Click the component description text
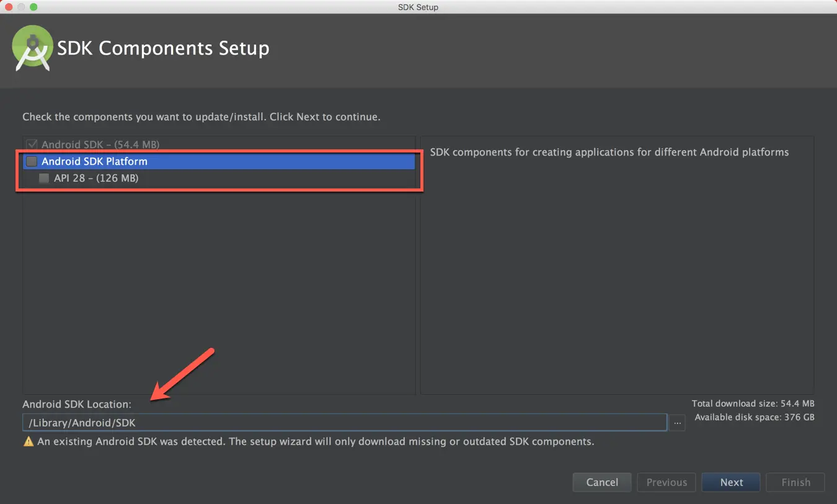The image size is (837, 504). pos(609,152)
